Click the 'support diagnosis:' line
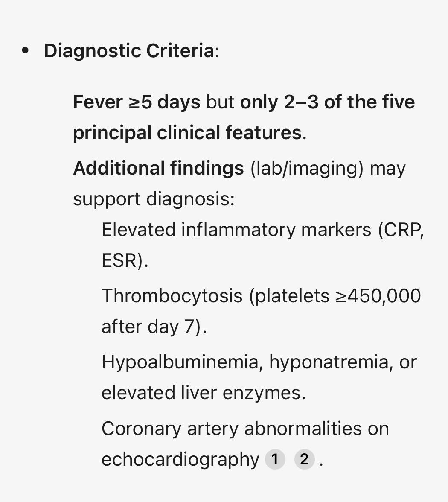Image resolution: width=448 pixels, height=502 pixels. (154, 199)
